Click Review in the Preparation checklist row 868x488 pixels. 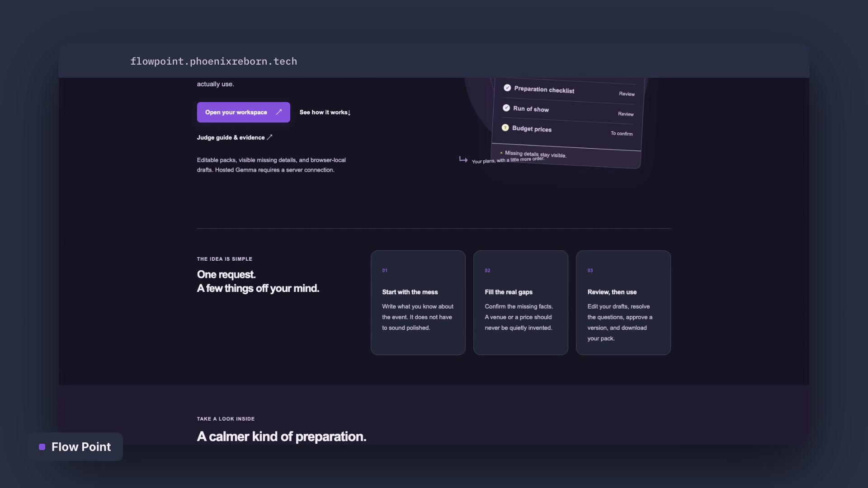627,94
